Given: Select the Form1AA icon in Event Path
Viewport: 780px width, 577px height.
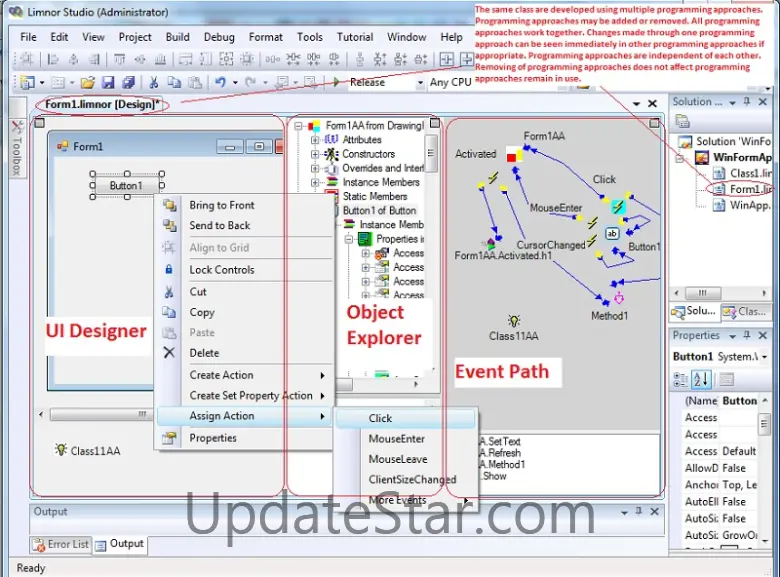Looking at the screenshot, I should coord(514,154).
